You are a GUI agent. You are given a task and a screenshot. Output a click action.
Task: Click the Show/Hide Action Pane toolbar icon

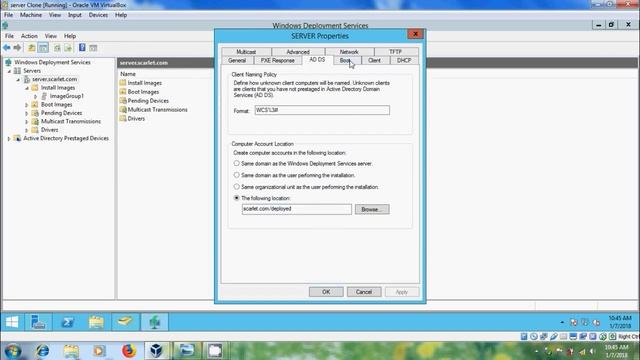(93, 48)
